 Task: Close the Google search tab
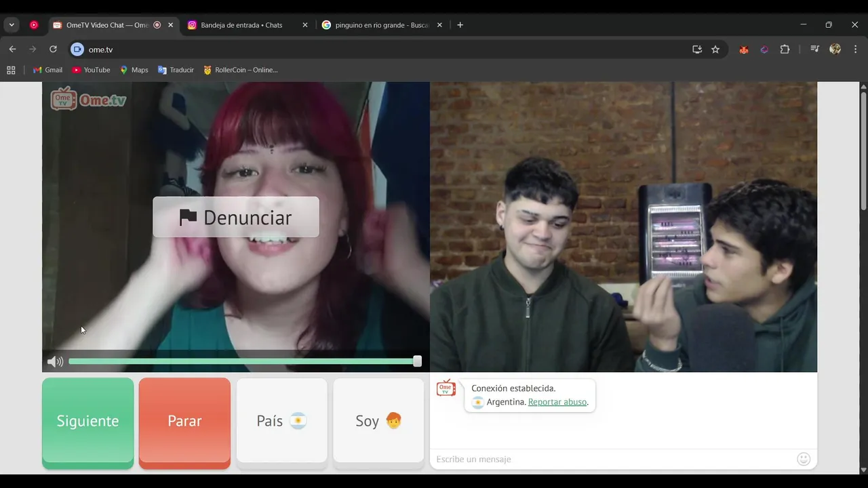pyautogui.click(x=439, y=25)
